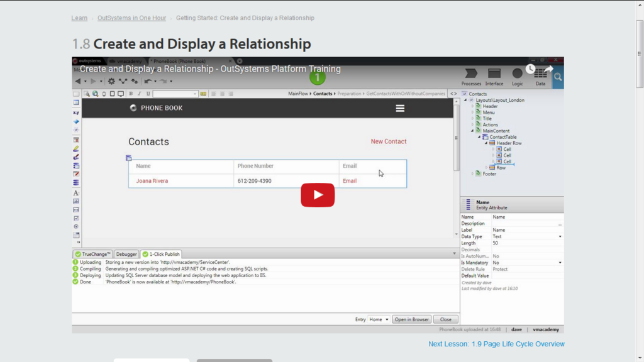
Task: Click the green 1-Click Publish circle button
Action: 317,77
